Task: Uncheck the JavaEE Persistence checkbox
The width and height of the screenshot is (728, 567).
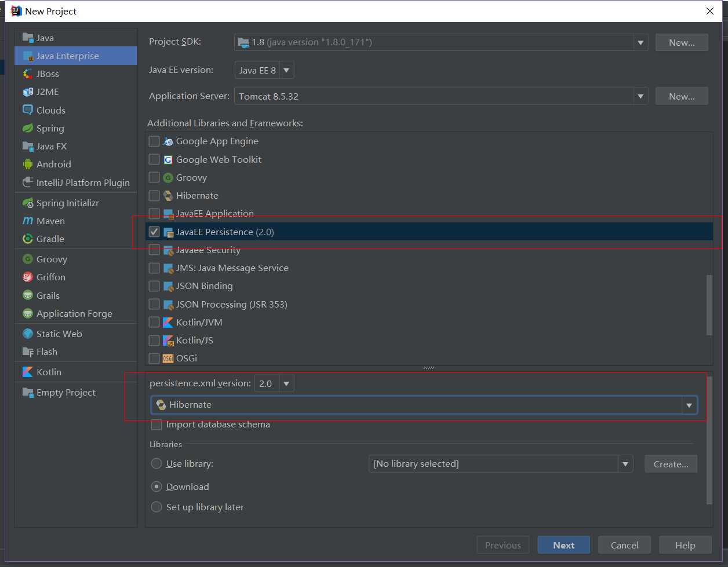Action: point(154,232)
